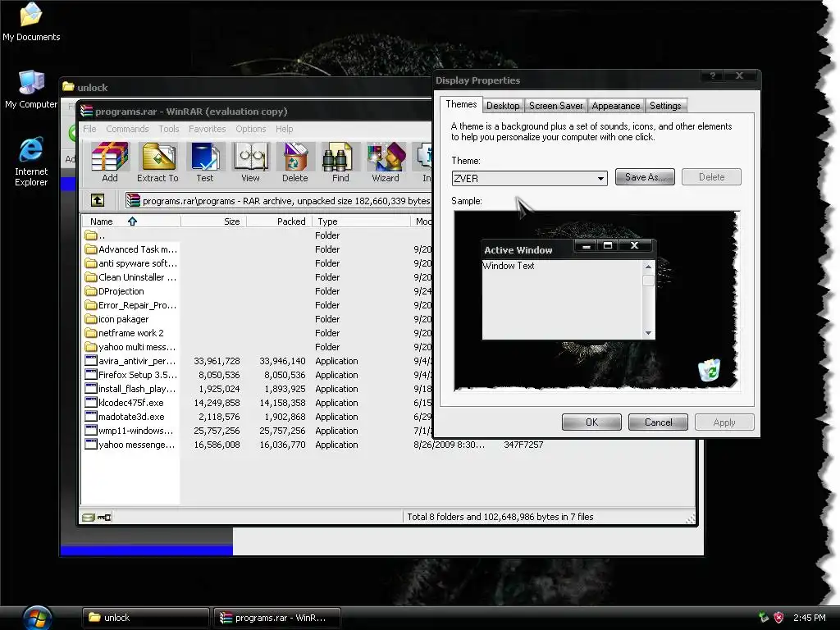Click the Apply button
This screenshot has height=630, width=840.
click(724, 422)
